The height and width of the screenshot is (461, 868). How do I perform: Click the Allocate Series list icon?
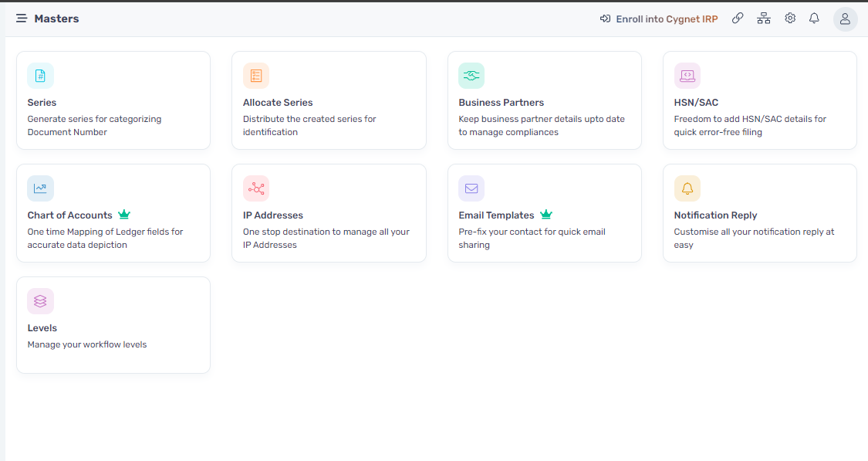255,76
